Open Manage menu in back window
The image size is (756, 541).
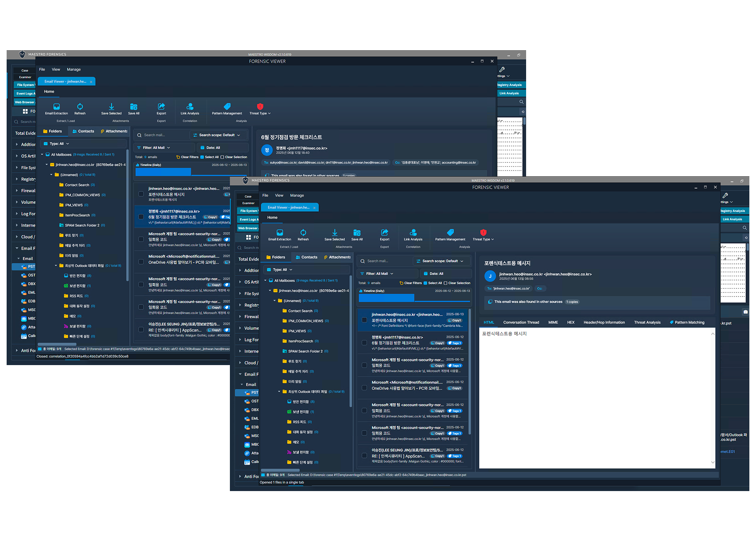(74, 69)
